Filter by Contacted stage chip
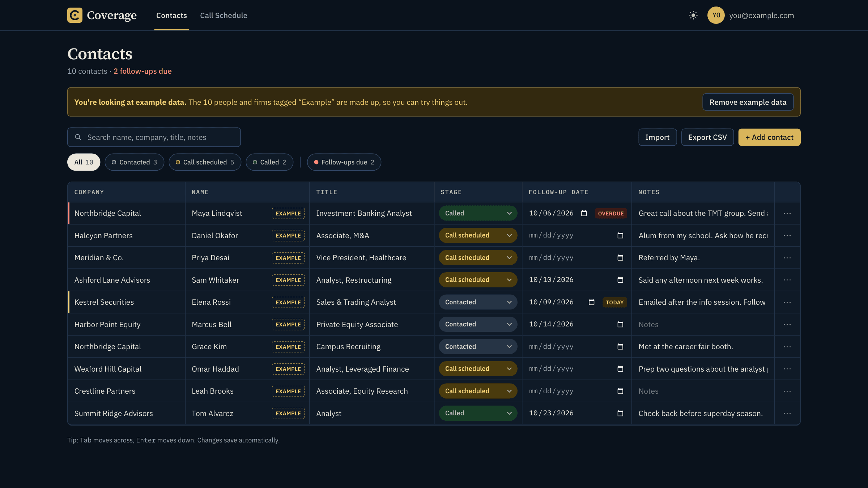 click(134, 162)
